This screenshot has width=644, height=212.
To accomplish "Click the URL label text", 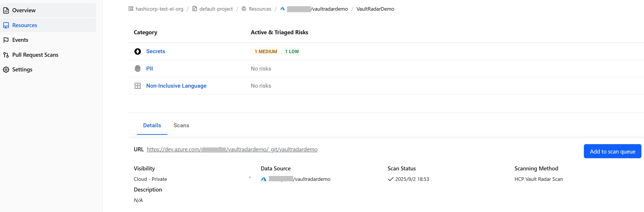I will point(139,149).
